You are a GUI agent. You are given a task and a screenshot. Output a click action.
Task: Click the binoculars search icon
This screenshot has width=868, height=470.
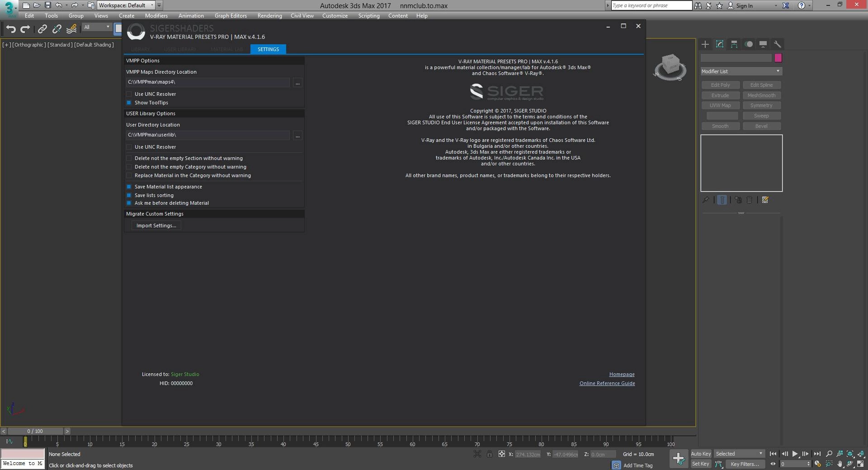[x=698, y=5]
